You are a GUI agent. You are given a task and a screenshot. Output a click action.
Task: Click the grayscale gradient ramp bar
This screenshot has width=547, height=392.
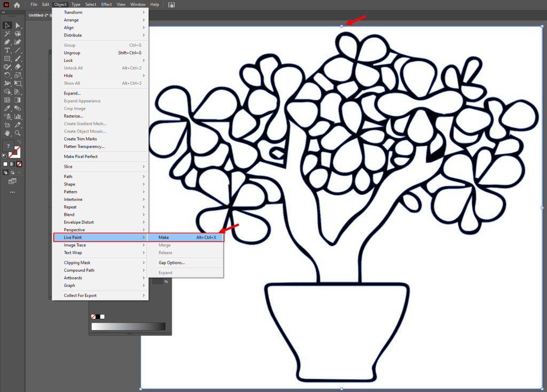(128, 326)
